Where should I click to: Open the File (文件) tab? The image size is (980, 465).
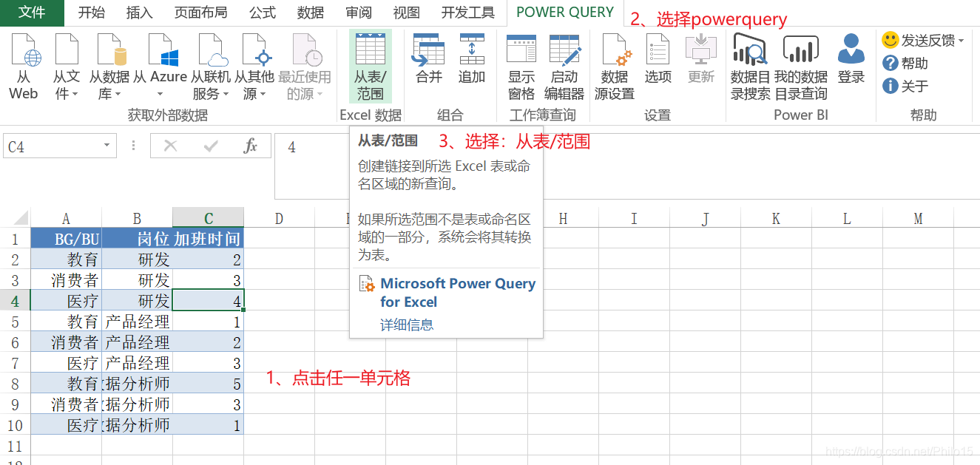[x=32, y=13]
